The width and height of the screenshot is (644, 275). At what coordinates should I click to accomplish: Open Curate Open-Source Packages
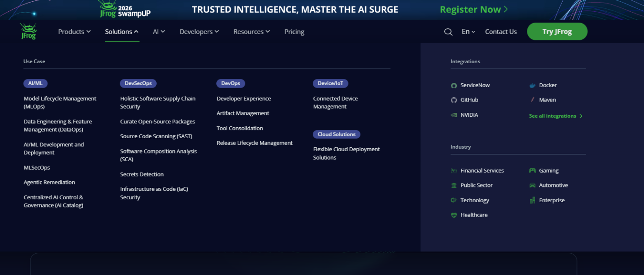158,122
